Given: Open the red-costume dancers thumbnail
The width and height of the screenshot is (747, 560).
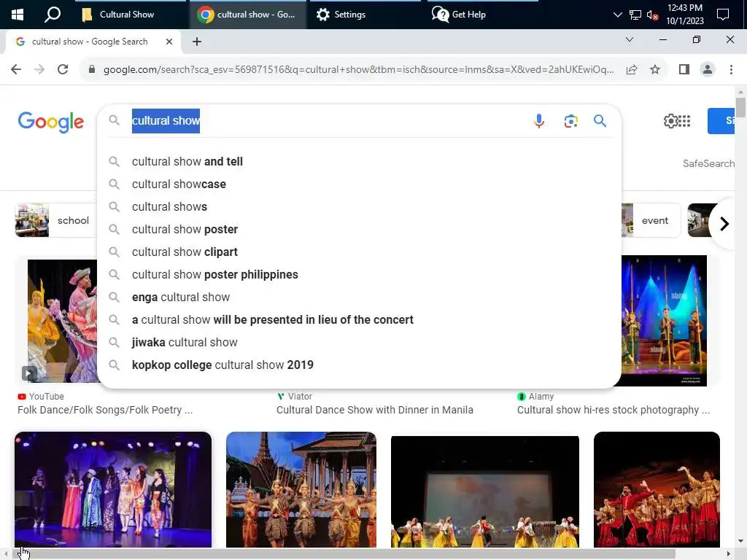Looking at the screenshot, I should click(x=657, y=489).
